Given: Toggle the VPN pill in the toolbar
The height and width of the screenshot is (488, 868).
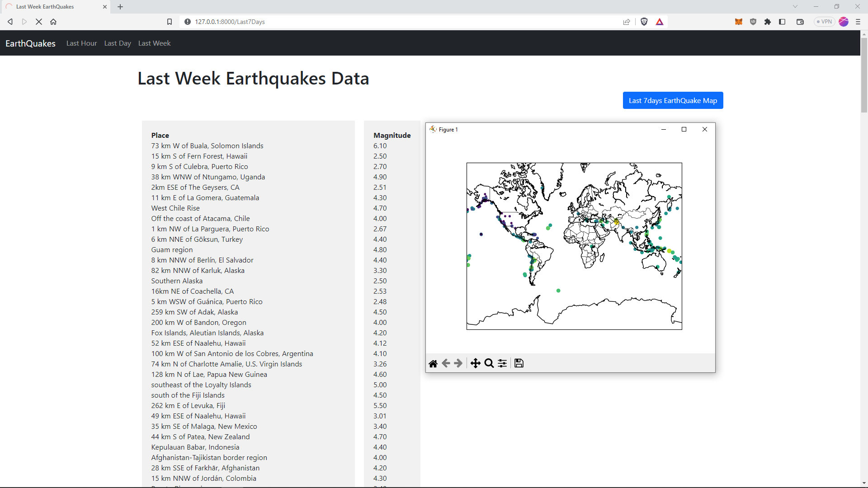Looking at the screenshot, I should (x=824, y=21).
